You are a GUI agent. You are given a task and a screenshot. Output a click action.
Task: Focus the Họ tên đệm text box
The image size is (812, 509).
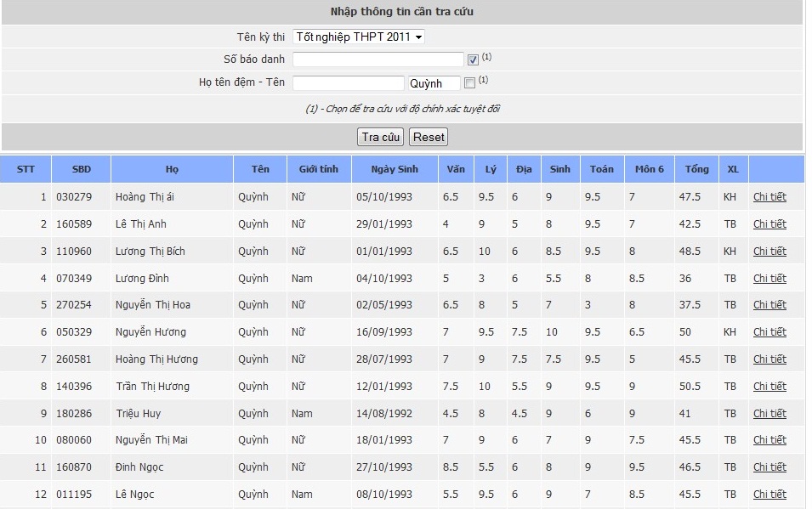348,82
